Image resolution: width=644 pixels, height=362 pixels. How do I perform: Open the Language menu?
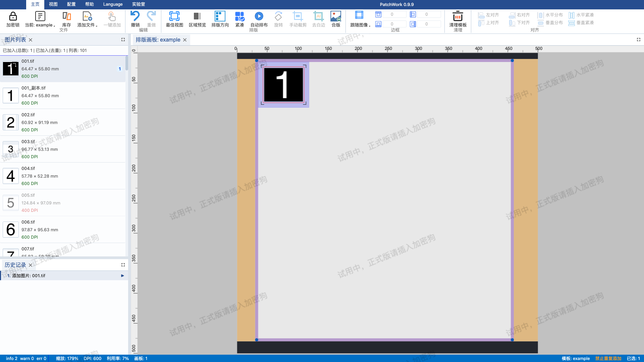point(113,4)
